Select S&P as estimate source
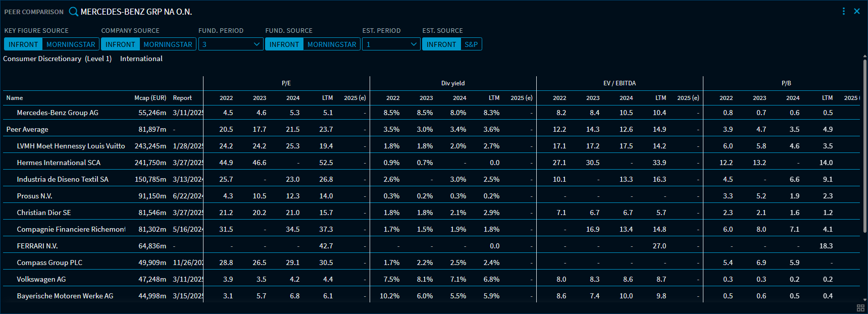 pyautogui.click(x=471, y=44)
